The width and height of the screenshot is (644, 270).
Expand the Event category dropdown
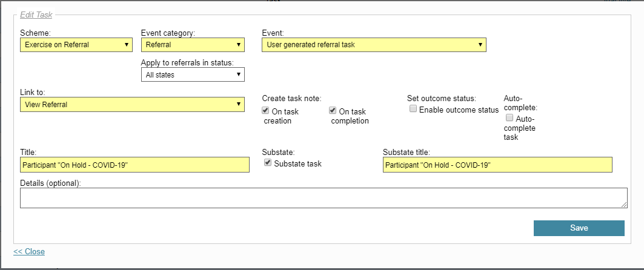[x=193, y=45]
